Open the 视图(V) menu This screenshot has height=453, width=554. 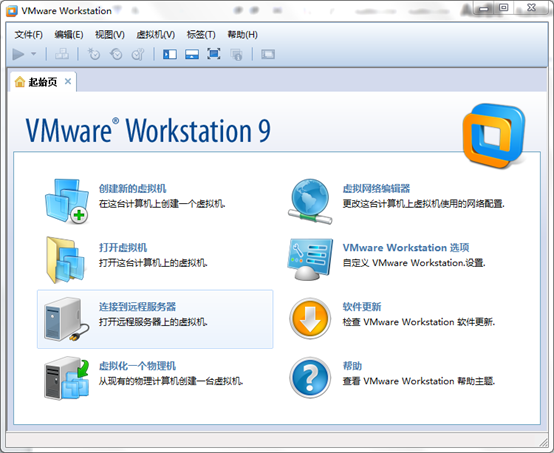[110, 35]
